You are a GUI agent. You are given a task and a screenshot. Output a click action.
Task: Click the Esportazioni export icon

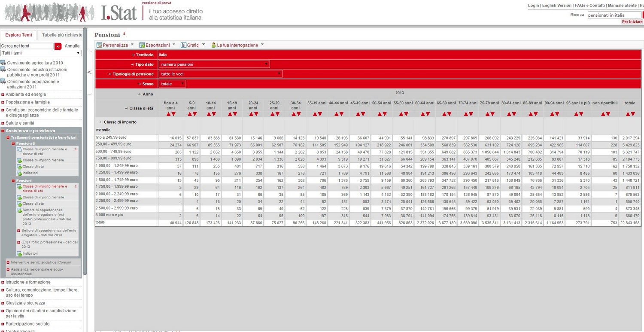[x=142, y=45]
